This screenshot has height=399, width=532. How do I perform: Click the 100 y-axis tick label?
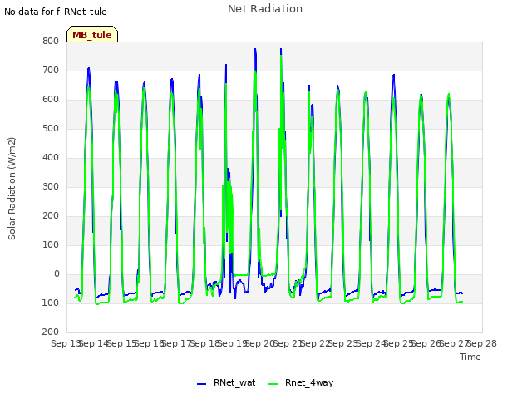click(x=51, y=245)
